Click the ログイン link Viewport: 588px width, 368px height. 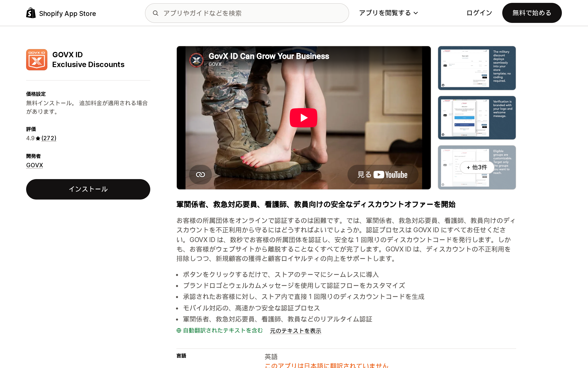click(479, 13)
